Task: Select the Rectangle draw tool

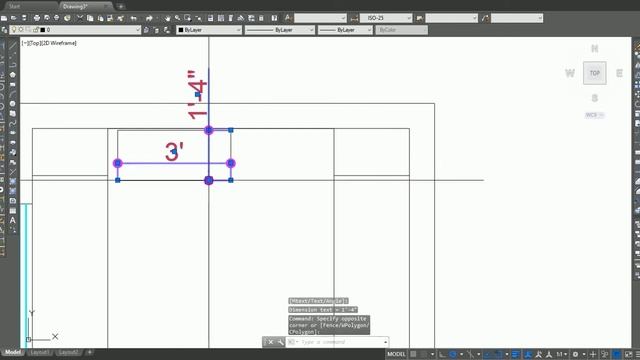Action: (13, 84)
